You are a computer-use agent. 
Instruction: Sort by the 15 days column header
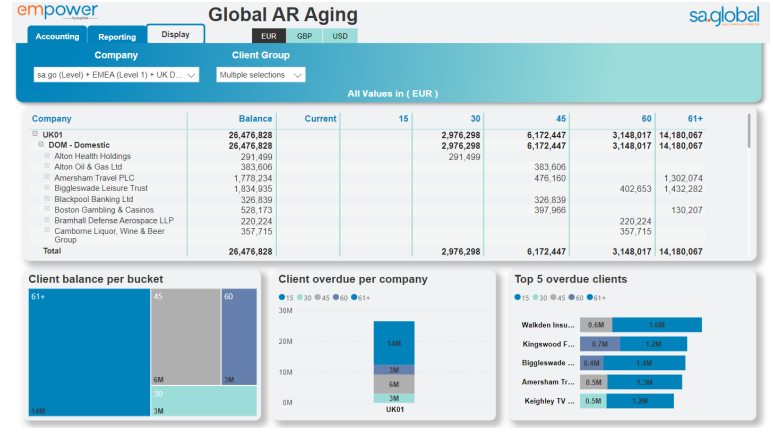403,118
